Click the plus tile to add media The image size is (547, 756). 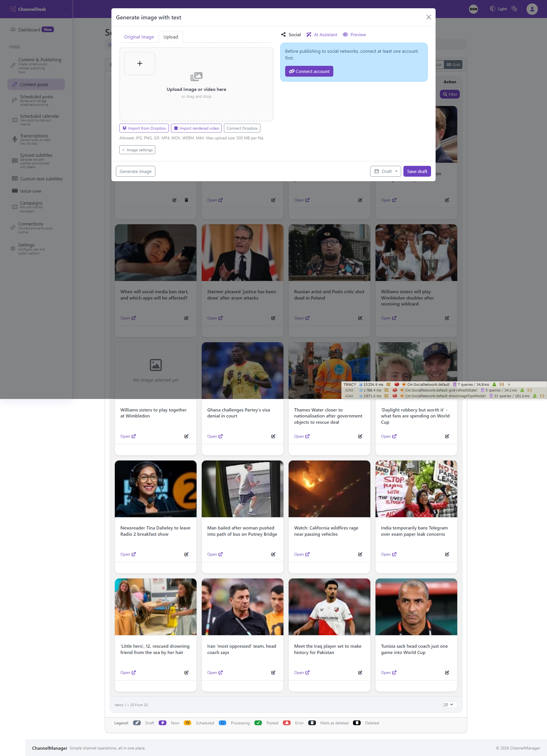(x=140, y=63)
